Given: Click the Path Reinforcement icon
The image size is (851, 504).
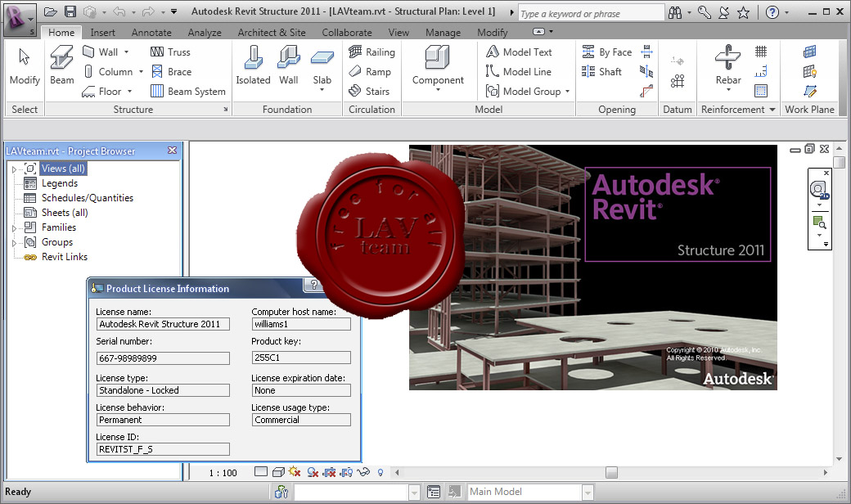Looking at the screenshot, I should pos(761,71).
